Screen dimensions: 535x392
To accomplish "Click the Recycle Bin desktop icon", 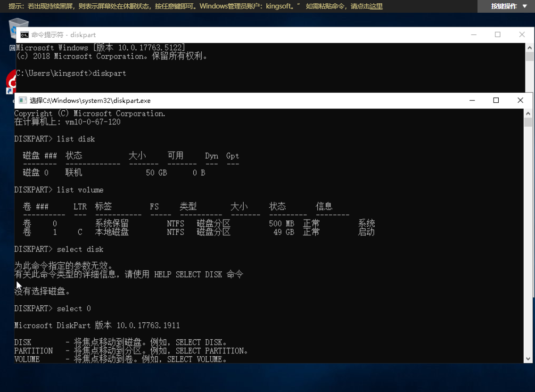I will pos(18,27).
